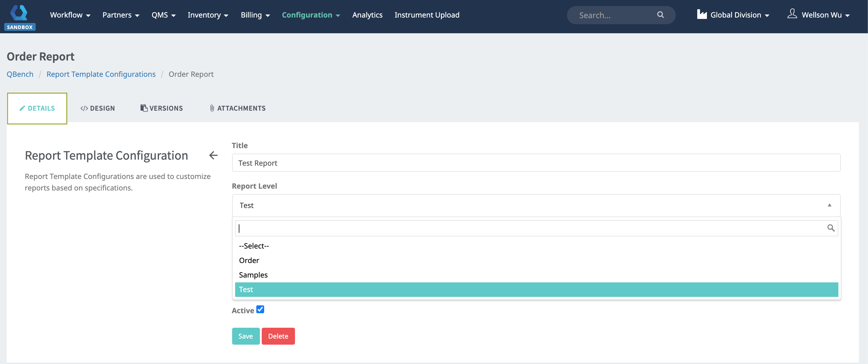Open the Analytics menu item
This screenshot has width=868, height=364.
(367, 15)
